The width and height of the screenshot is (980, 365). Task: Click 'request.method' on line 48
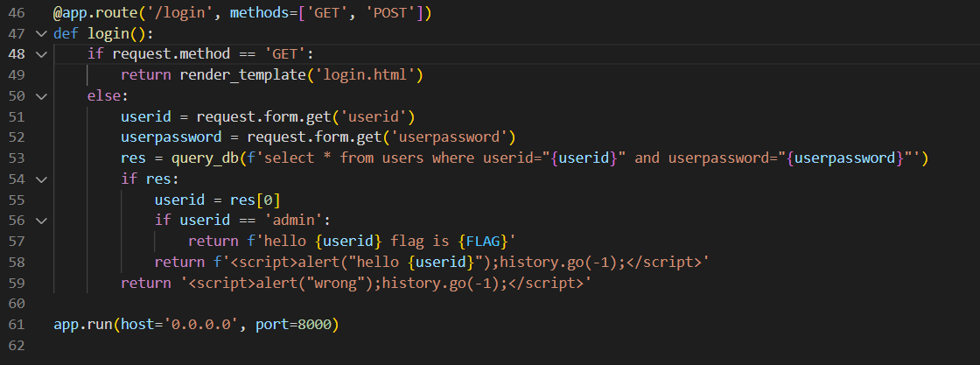tap(171, 54)
